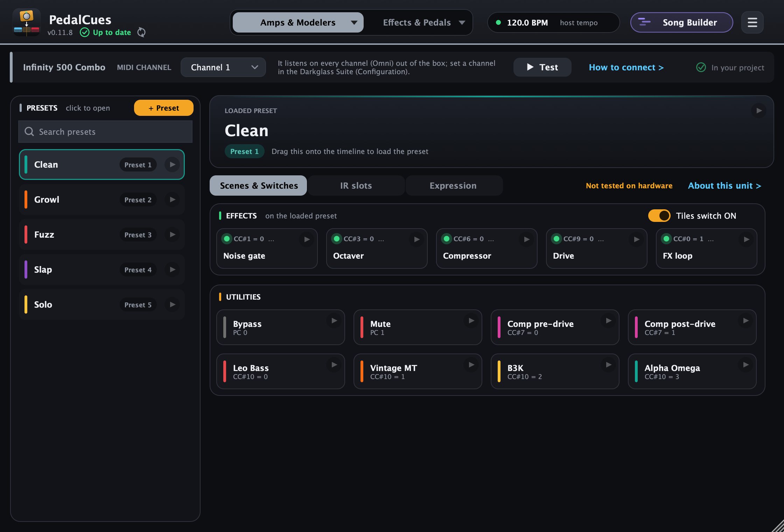This screenshot has height=532, width=784.
Task: Click the PedalCues app logo
Action: pos(27,22)
